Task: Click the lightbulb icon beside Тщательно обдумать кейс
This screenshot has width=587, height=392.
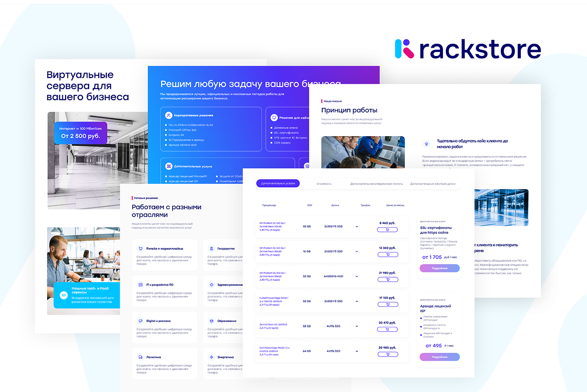Action: (x=427, y=144)
